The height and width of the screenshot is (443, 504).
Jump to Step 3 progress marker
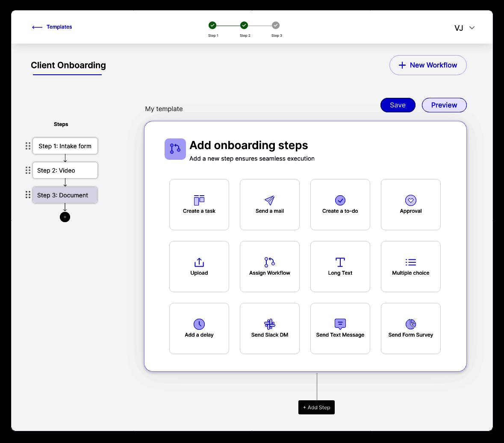[275, 25]
